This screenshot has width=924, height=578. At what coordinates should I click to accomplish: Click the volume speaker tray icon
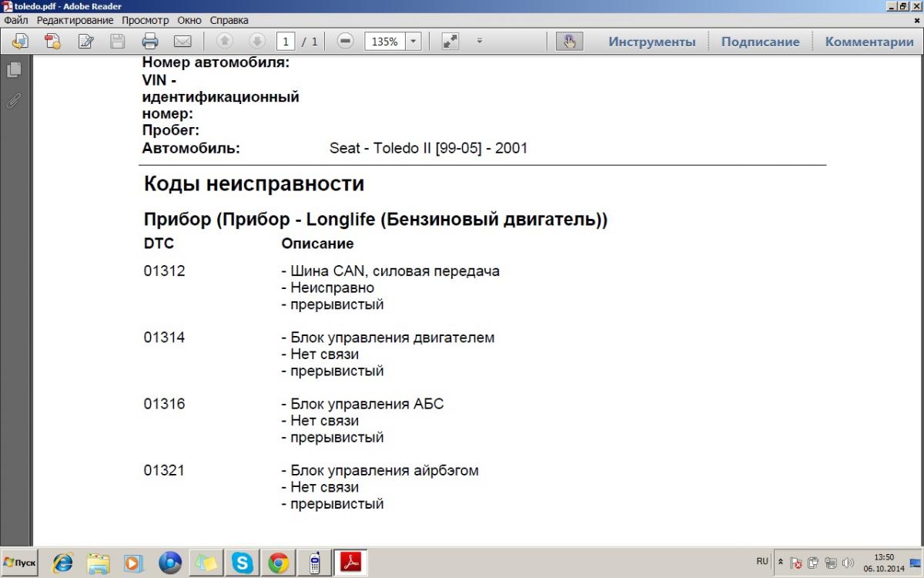[849, 563]
